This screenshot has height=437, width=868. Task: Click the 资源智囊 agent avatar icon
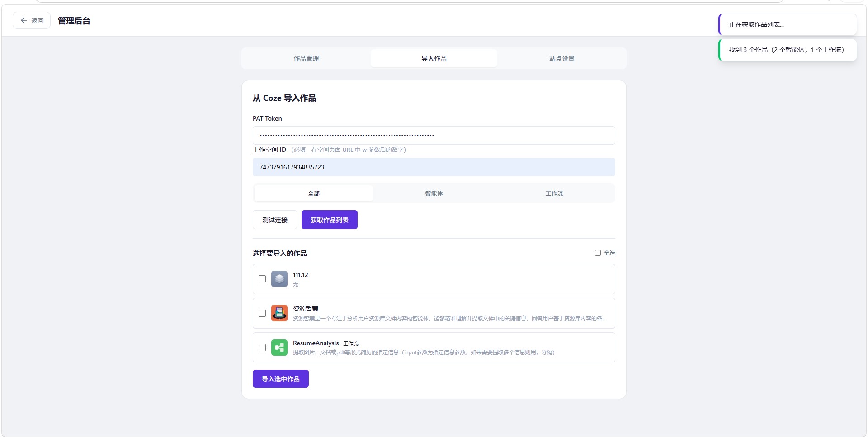click(279, 313)
